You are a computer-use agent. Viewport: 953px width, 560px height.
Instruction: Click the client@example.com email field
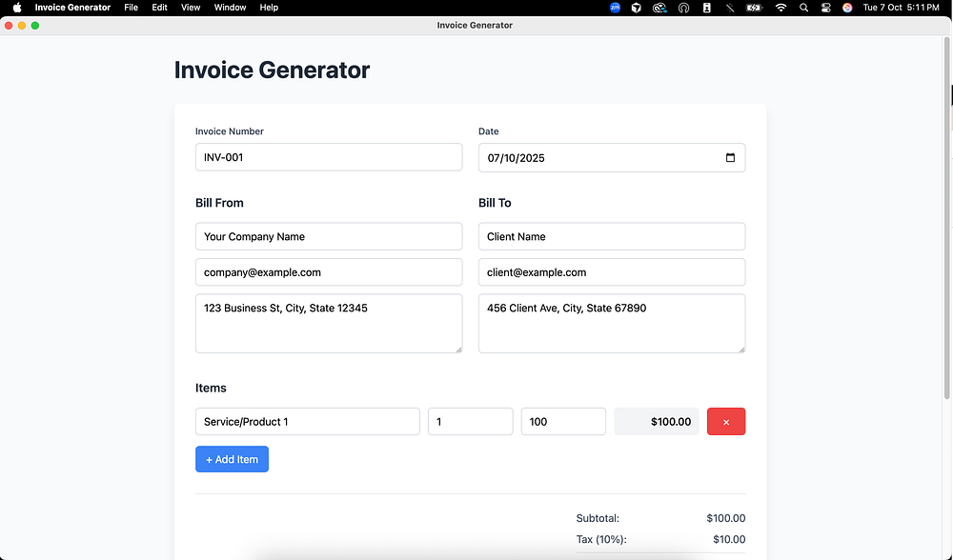(612, 272)
